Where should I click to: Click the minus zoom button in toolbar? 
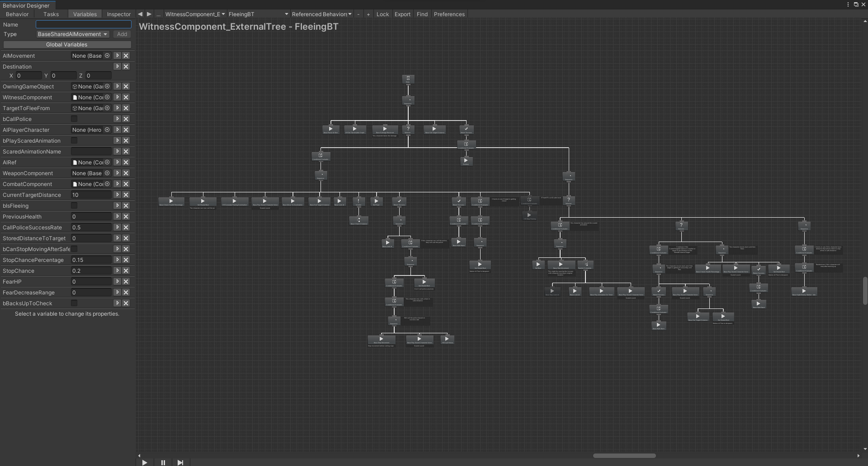point(358,14)
